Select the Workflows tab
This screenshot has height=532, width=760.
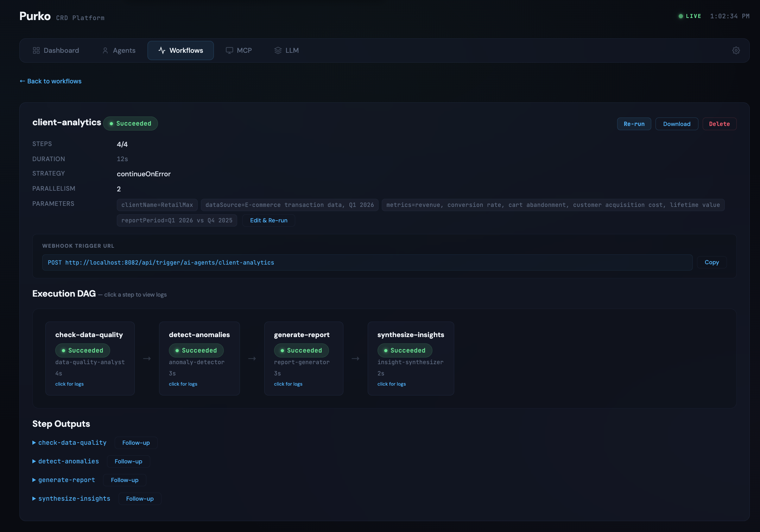180,50
